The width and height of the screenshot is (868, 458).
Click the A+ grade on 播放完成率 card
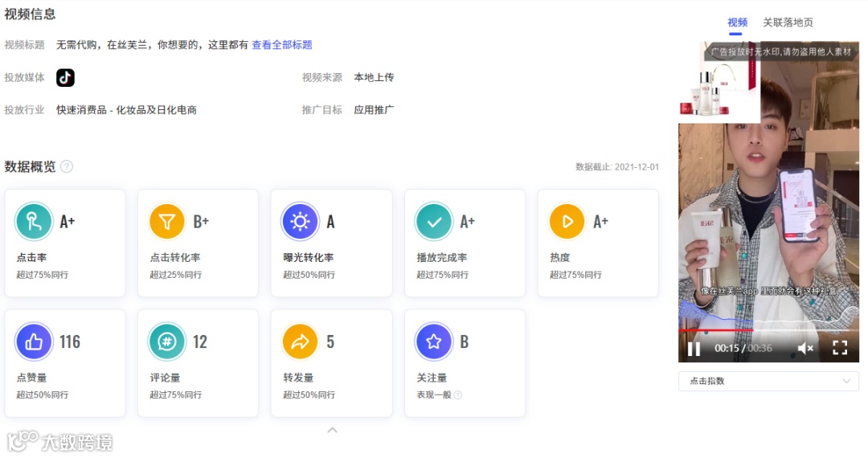pos(467,222)
